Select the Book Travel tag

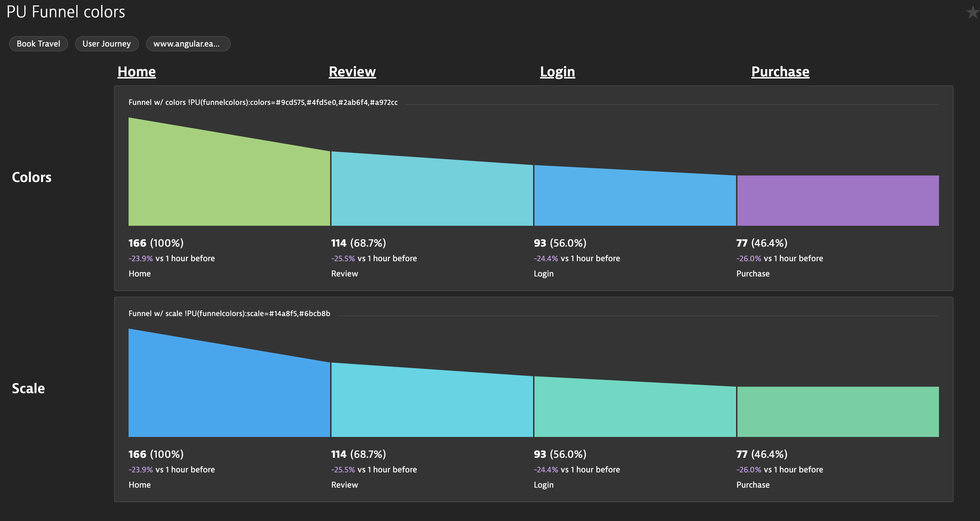pyautogui.click(x=39, y=44)
